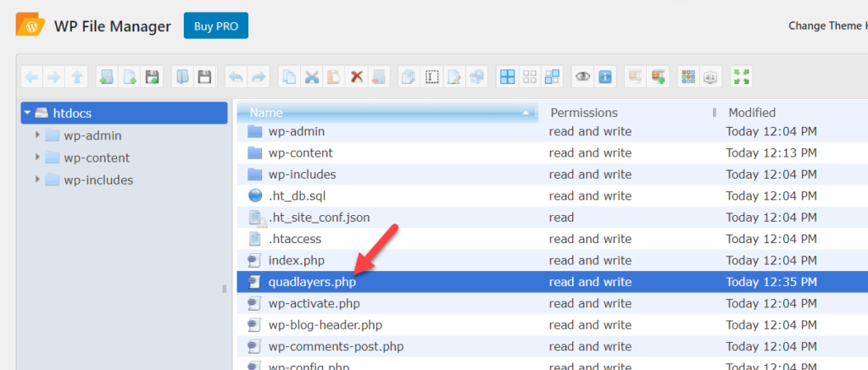Delete the selected file with red X

[x=357, y=77]
